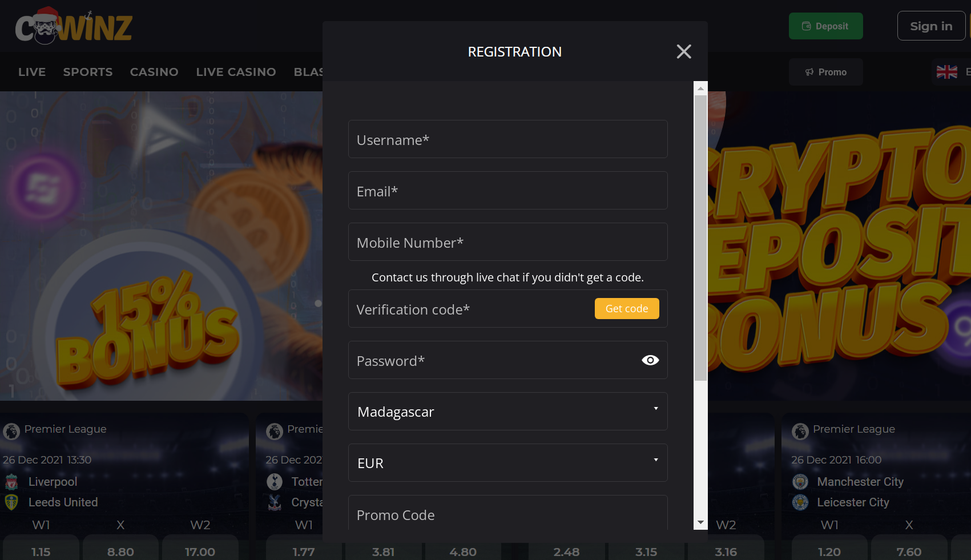Image resolution: width=971 pixels, height=560 pixels.
Task: Expand the EUR currency dropdown
Action: pos(507,463)
